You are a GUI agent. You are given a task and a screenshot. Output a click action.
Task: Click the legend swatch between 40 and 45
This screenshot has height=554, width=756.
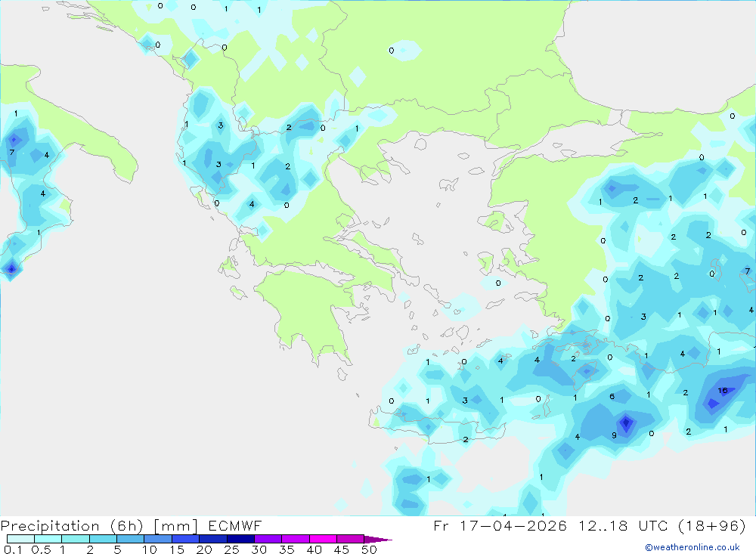point(323,539)
